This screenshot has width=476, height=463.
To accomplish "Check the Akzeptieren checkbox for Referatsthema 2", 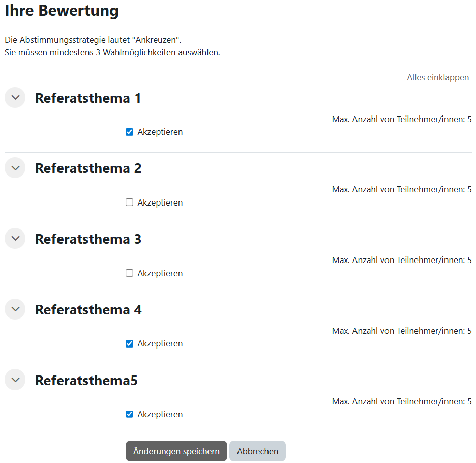I will pos(129,202).
